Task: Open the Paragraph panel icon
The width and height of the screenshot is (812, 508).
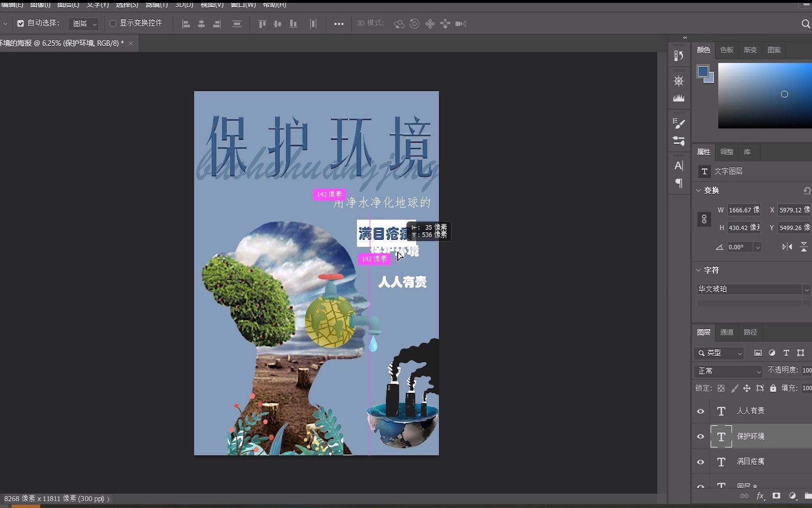Action: pyautogui.click(x=678, y=183)
